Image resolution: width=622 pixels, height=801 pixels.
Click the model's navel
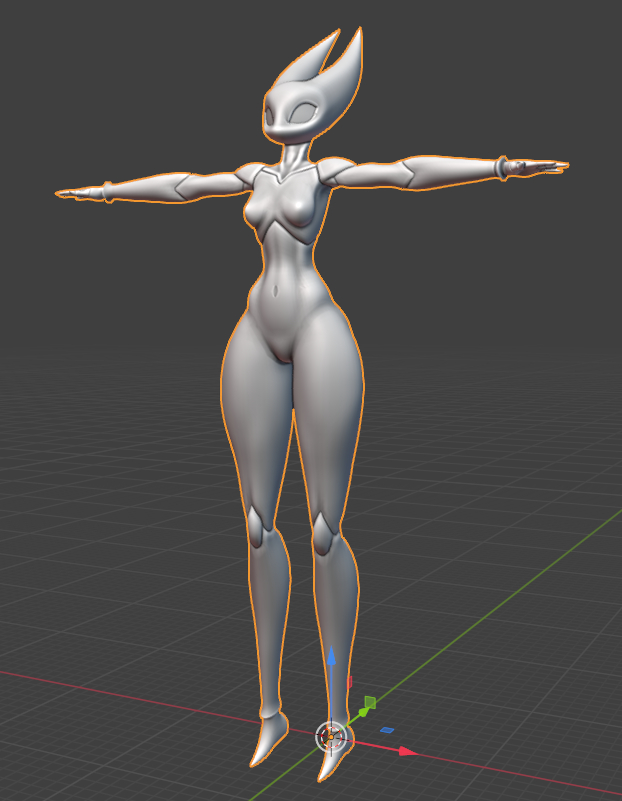tap(274, 293)
